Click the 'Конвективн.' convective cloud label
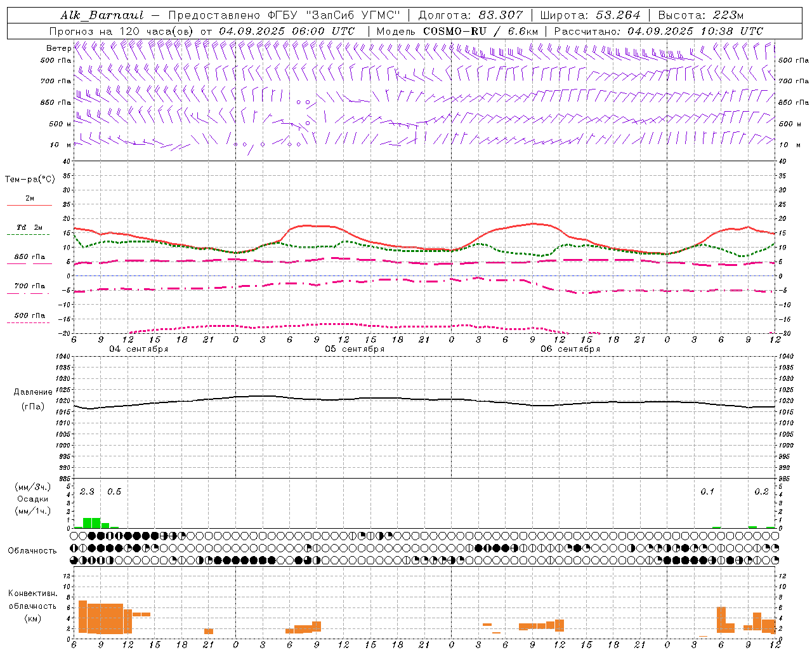This screenshot has height=650, width=812. (32, 594)
